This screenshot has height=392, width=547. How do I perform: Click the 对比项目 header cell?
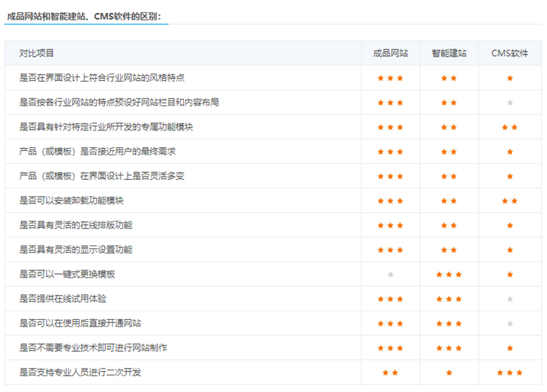(36, 53)
